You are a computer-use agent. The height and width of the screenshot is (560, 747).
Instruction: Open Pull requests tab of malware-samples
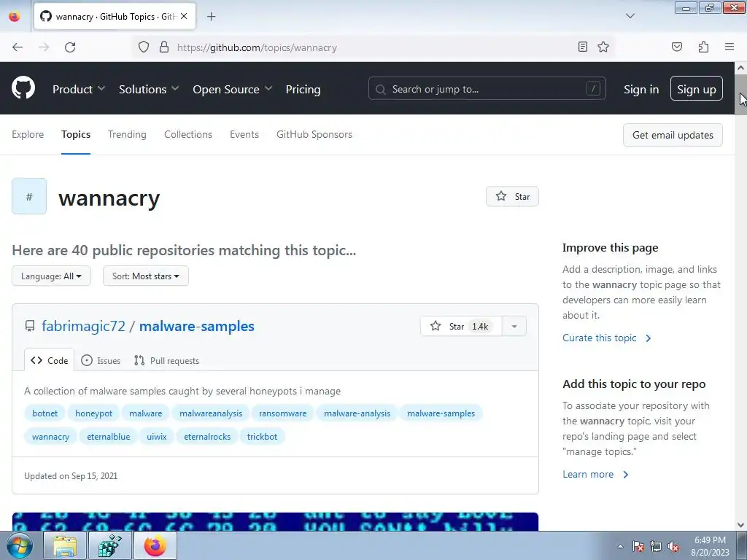[167, 360]
